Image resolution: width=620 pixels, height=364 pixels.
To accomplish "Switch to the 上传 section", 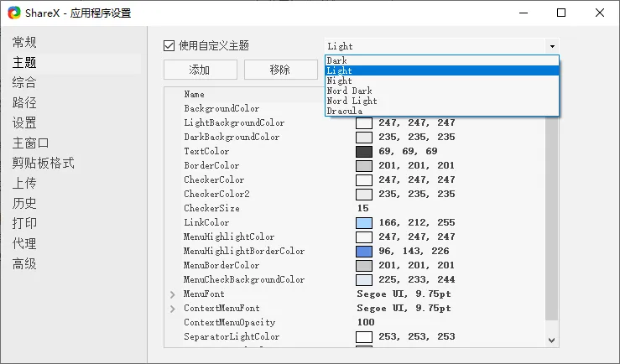I will coord(24,183).
